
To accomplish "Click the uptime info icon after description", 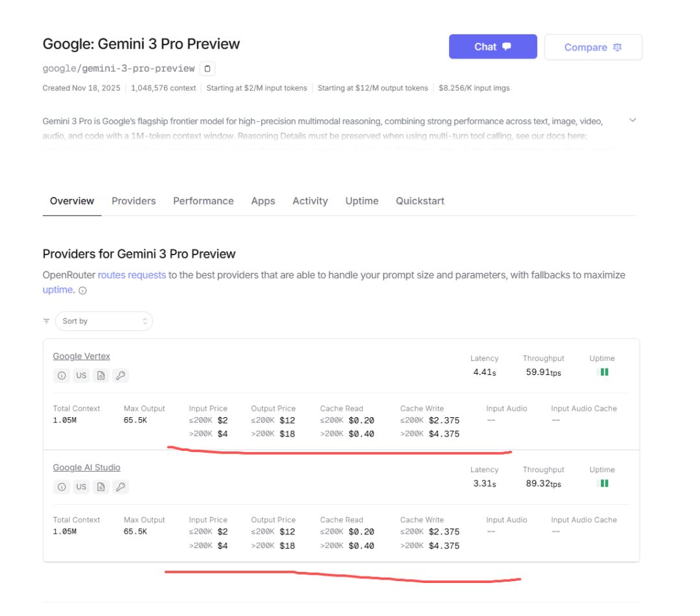I will [x=82, y=291].
